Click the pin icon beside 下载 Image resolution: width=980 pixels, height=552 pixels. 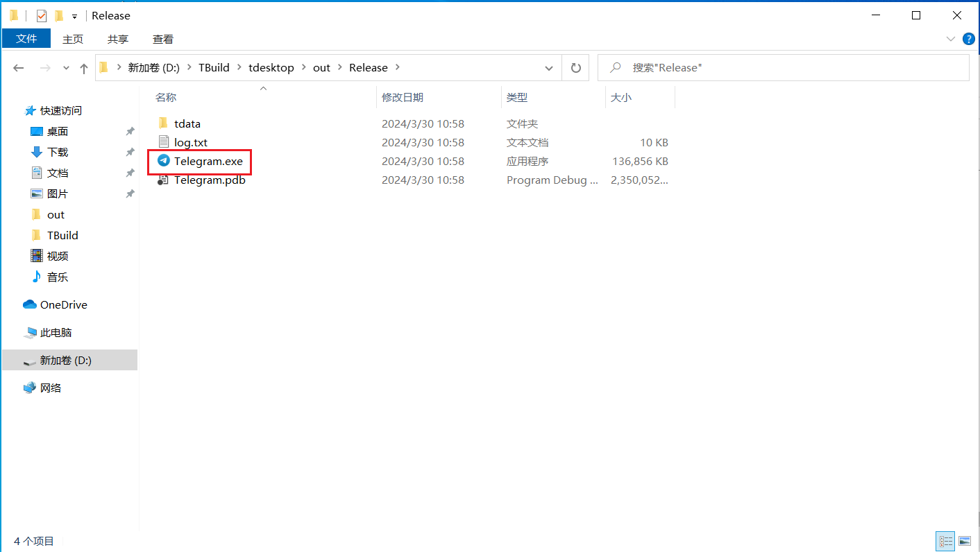click(x=130, y=152)
